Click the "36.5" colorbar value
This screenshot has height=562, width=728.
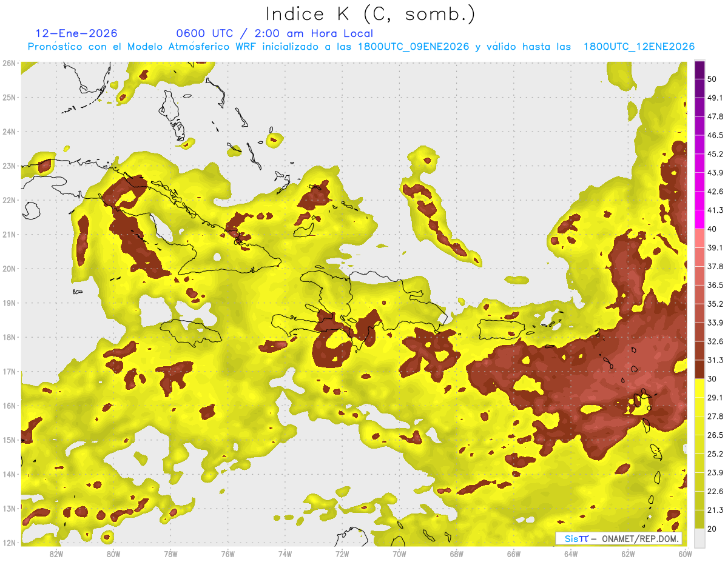[x=715, y=285]
